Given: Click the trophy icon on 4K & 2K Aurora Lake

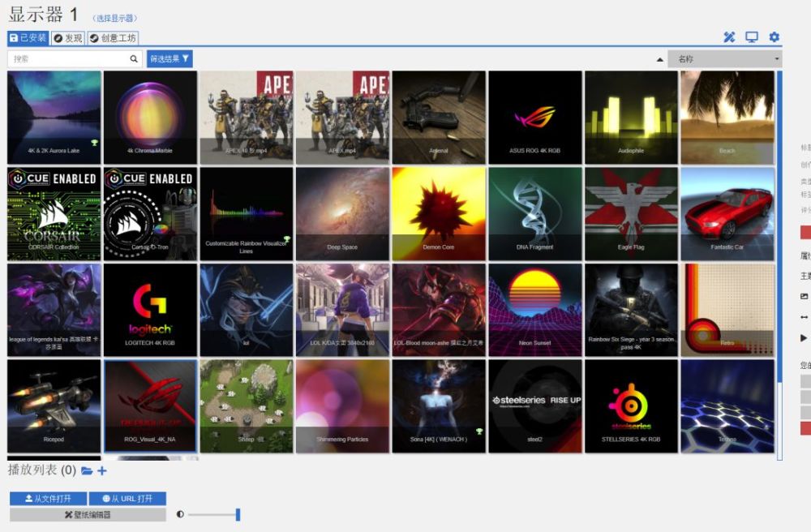Looking at the screenshot, I should coord(95,143).
